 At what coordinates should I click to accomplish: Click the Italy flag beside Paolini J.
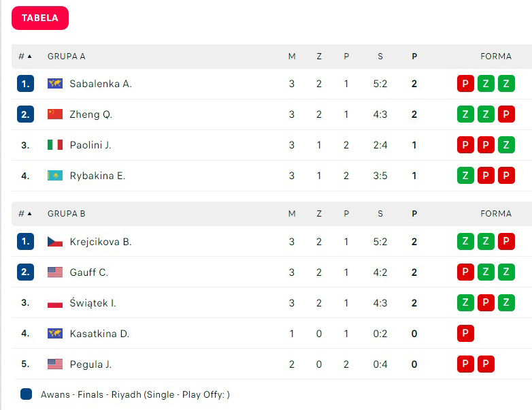tap(55, 145)
